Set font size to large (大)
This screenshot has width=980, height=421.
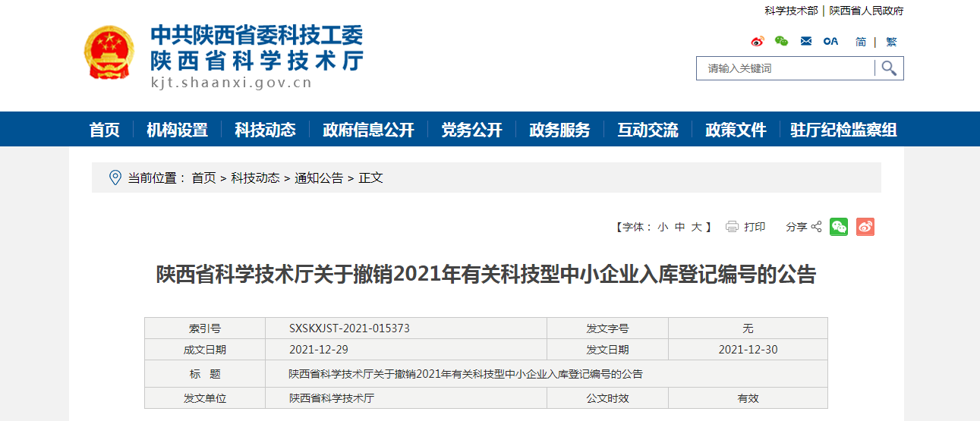[696, 227]
